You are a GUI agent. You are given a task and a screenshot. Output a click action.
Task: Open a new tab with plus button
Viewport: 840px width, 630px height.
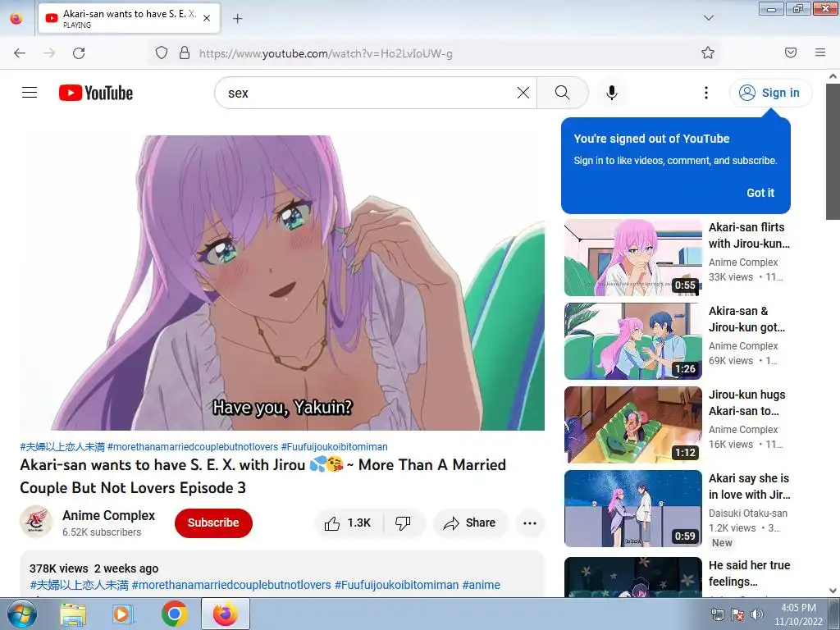pyautogui.click(x=238, y=19)
